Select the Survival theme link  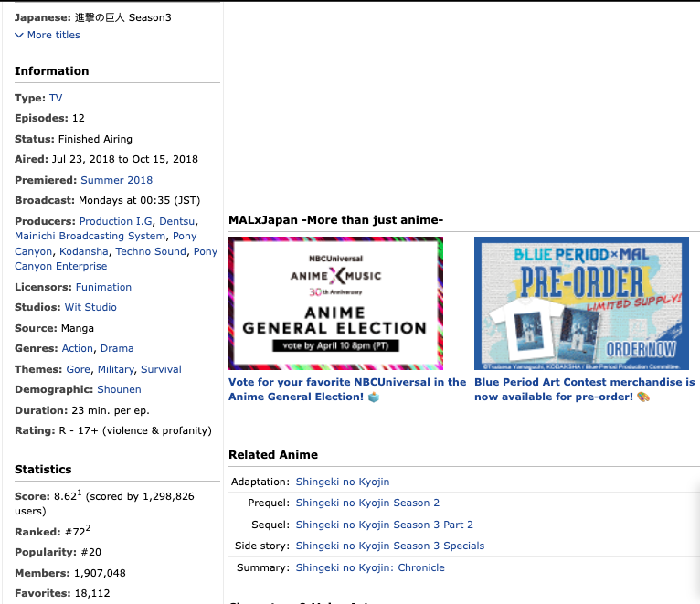coord(161,369)
